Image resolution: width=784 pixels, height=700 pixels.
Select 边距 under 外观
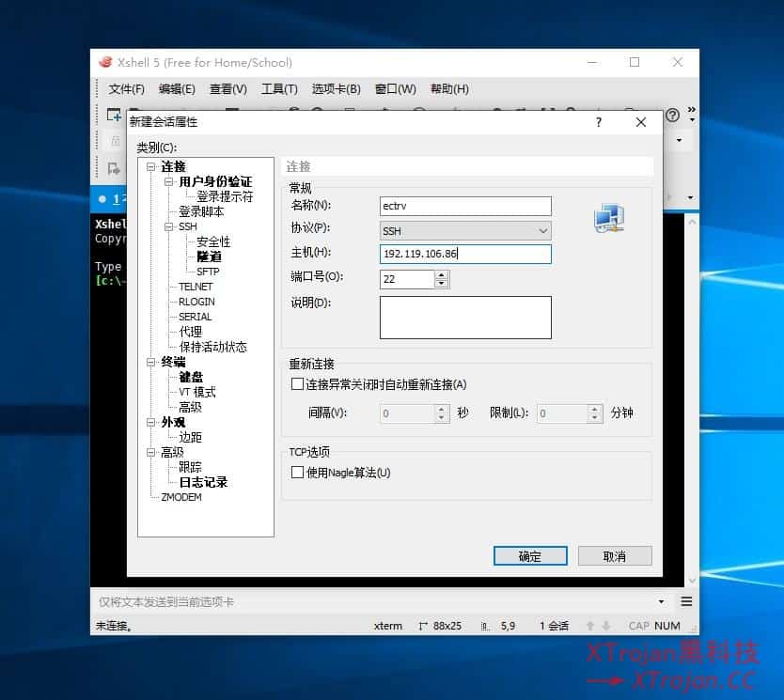pos(191,437)
